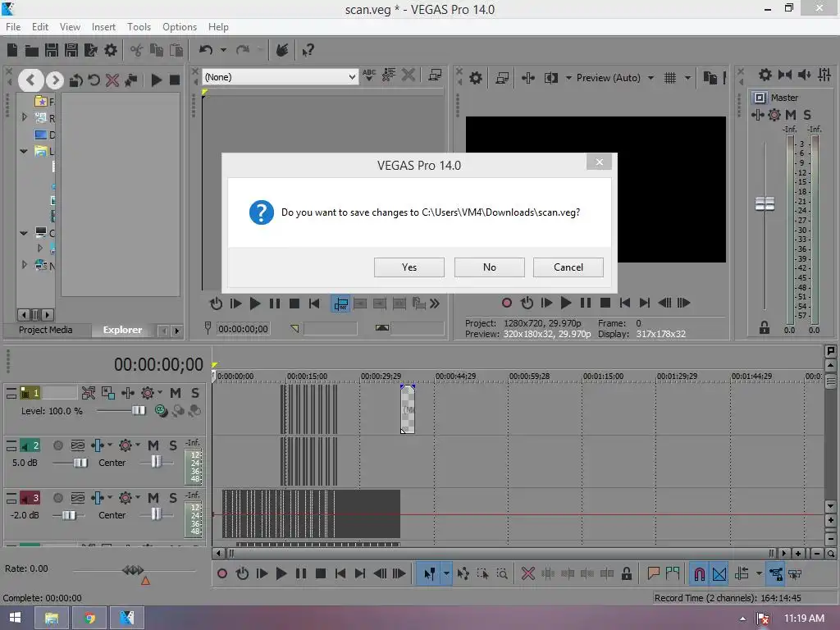Open the Edit menu

pos(39,27)
